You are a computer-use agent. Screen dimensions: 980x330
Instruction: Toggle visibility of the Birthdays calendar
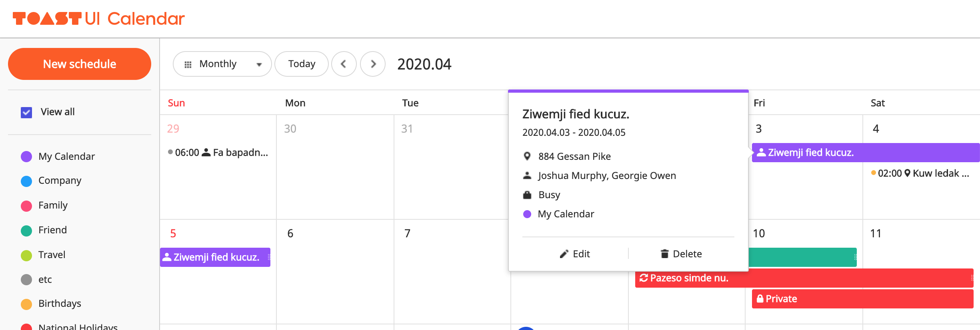point(26,304)
